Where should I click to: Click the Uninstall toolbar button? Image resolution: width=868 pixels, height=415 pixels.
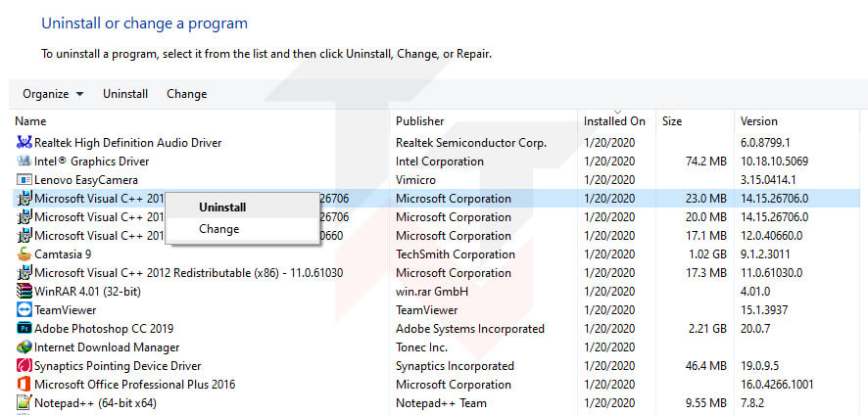(125, 94)
